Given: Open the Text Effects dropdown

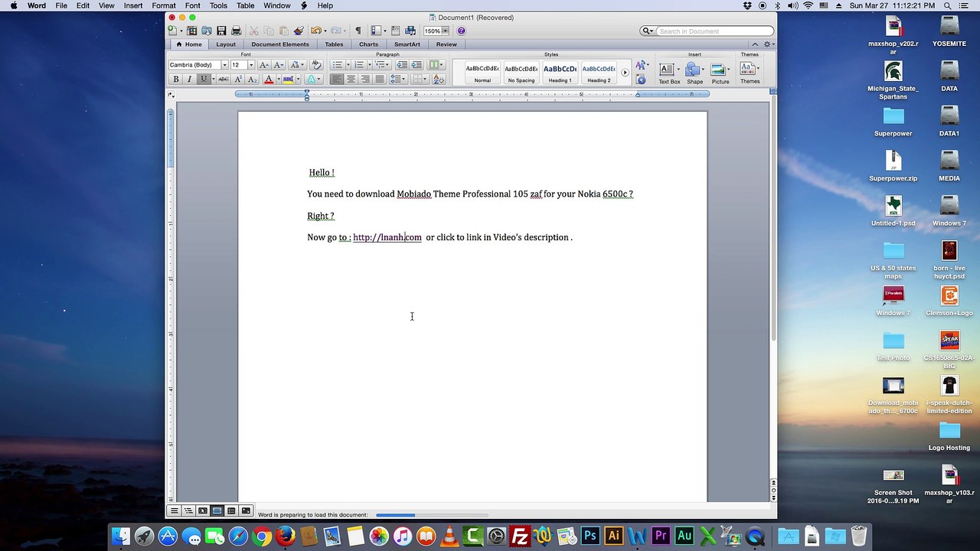Looking at the screenshot, I should pyautogui.click(x=314, y=80).
